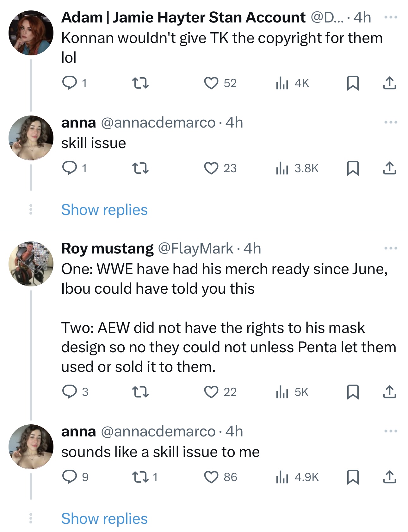Bookmark anna's 'sounds like a skill issue' reply
The image size is (408, 532).
[353, 477]
